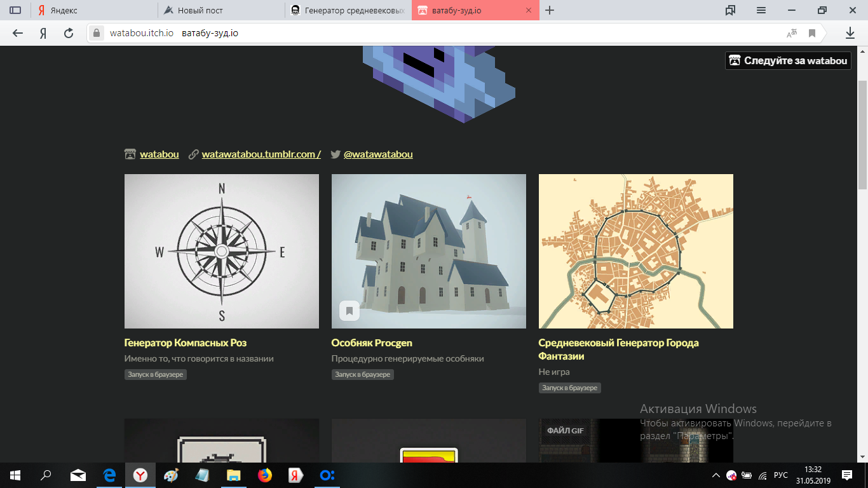Click the Yandex home 'Я' toolbar button
The width and height of the screenshot is (868, 488).
pyautogui.click(x=43, y=34)
